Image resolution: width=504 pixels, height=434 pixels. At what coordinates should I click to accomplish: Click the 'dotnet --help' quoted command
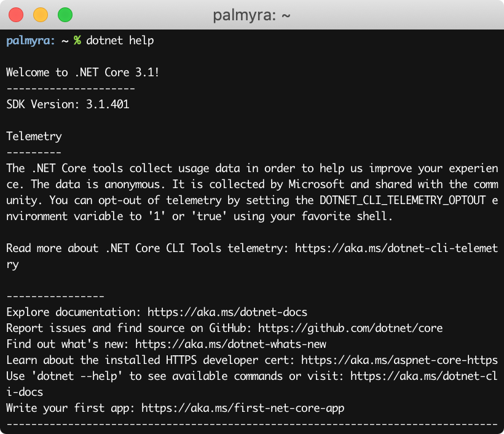pyautogui.click(x=77, y=376)
